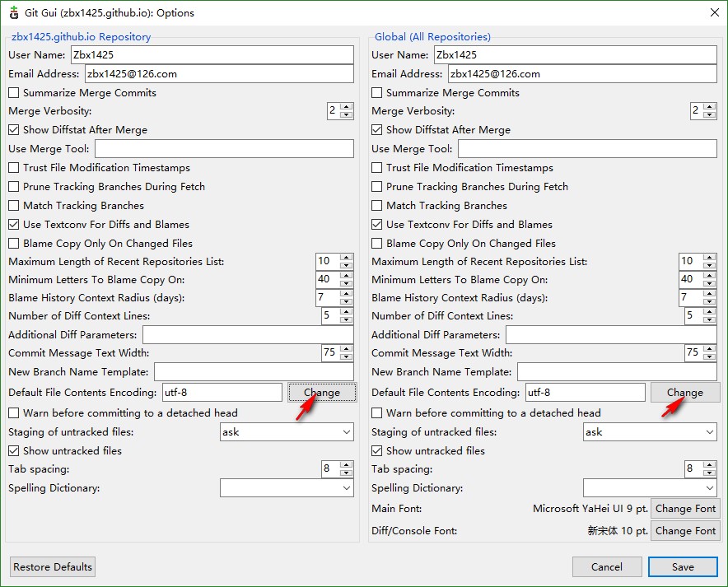728x587 pixels.
Task: Increase Number of Diff Context Lines in repository panel
Action: (x=347, y=312)
